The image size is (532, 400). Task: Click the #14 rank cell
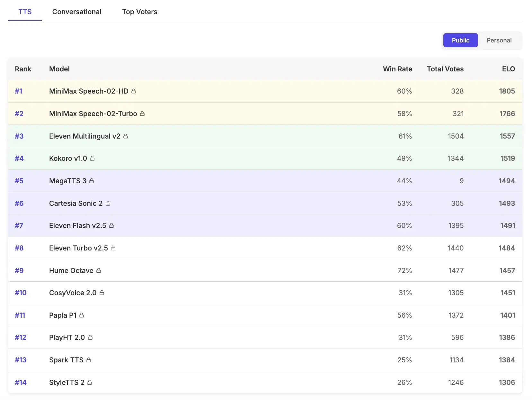pos(21,383)
